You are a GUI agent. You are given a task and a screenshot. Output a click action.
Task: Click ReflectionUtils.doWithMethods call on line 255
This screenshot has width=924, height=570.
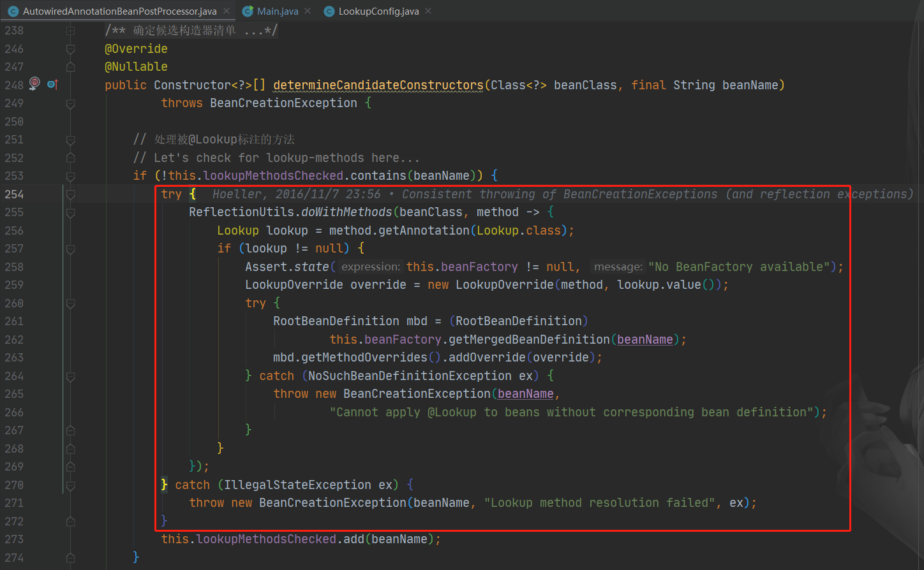pos(290,212)
